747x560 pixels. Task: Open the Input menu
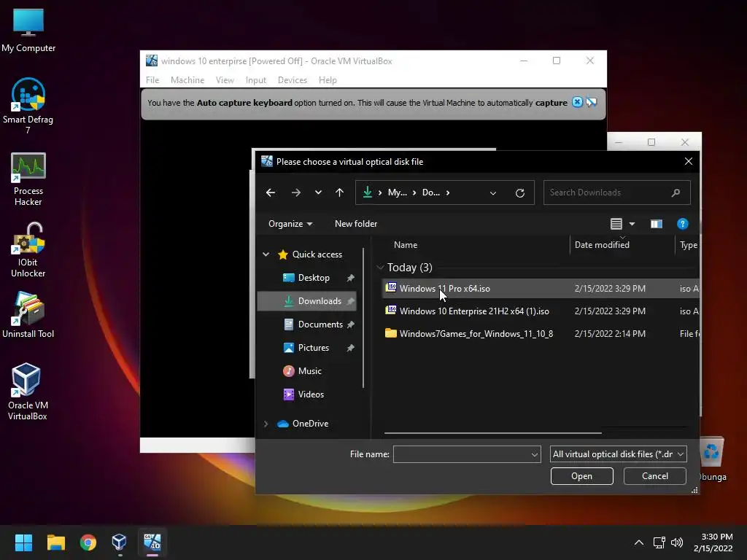point(256,80)
